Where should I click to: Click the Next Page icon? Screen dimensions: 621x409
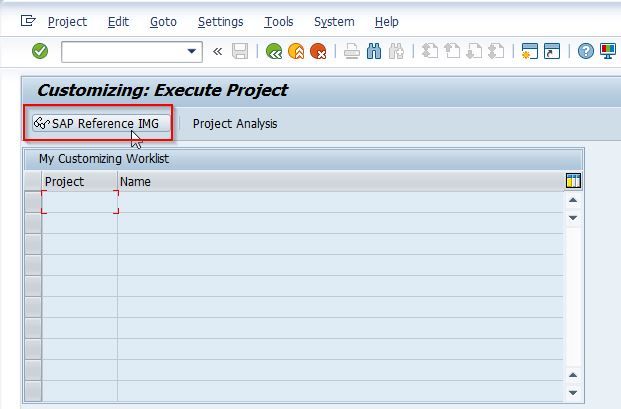pyautogui.click(x=474, y=51)
